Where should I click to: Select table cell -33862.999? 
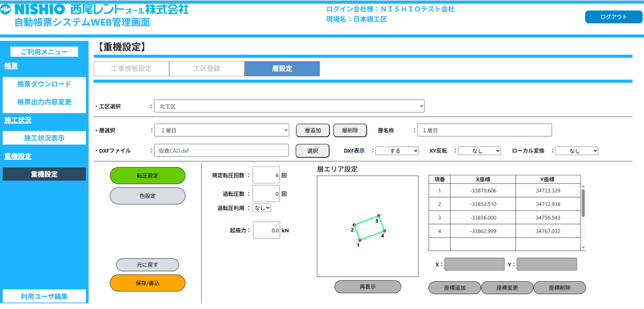(483, 232)
